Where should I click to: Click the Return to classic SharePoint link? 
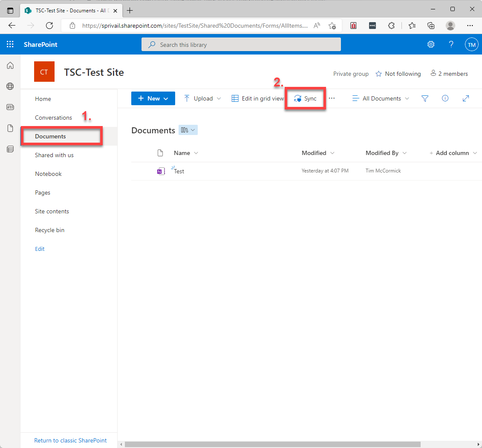coord(70,440)
